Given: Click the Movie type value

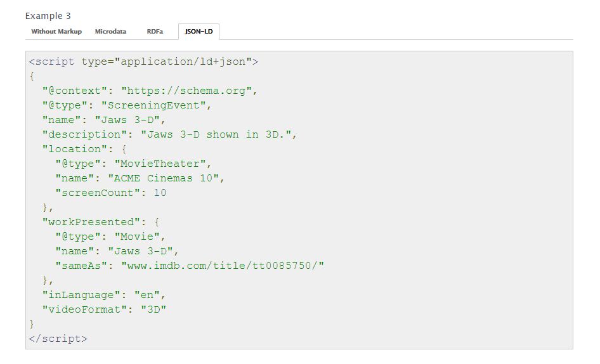Looking at the screenshot, I should 137,237.
